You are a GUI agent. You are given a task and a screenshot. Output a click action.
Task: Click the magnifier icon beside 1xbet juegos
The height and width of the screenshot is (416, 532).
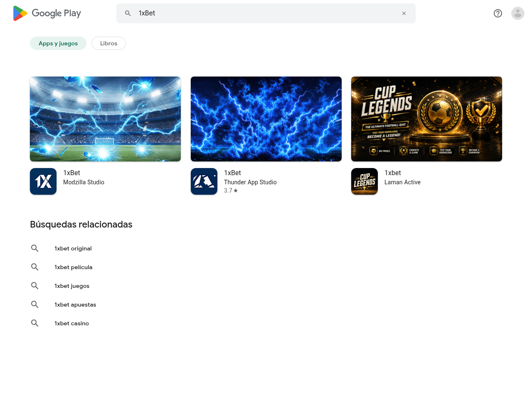pyautogui.click(x=35, y=286)
